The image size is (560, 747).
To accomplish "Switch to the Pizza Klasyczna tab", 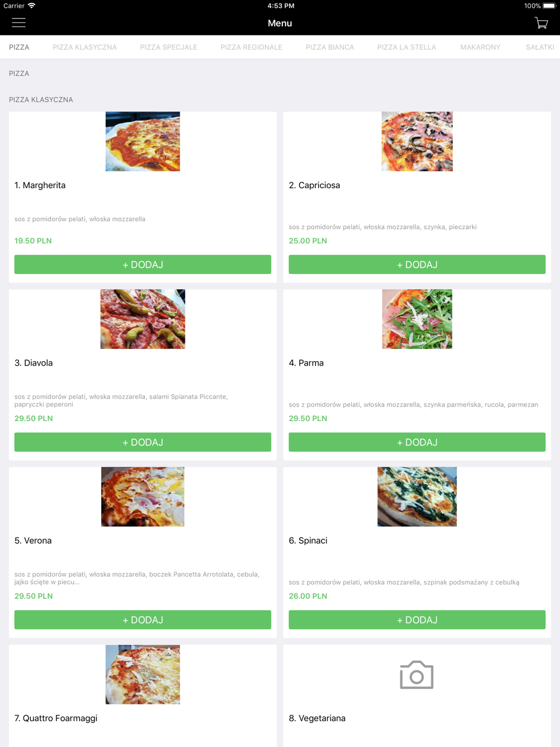I will tap(85, 47).
